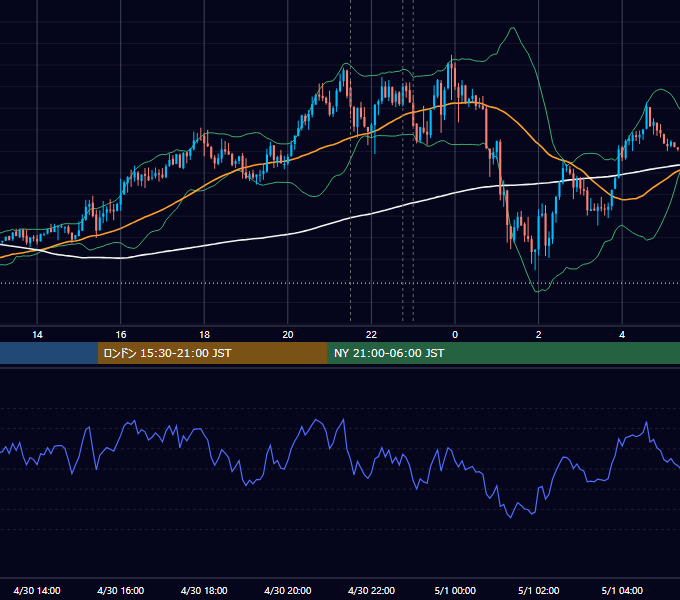
Task: Select the hour label 16 on price chart axis
Action: (121, 335)
